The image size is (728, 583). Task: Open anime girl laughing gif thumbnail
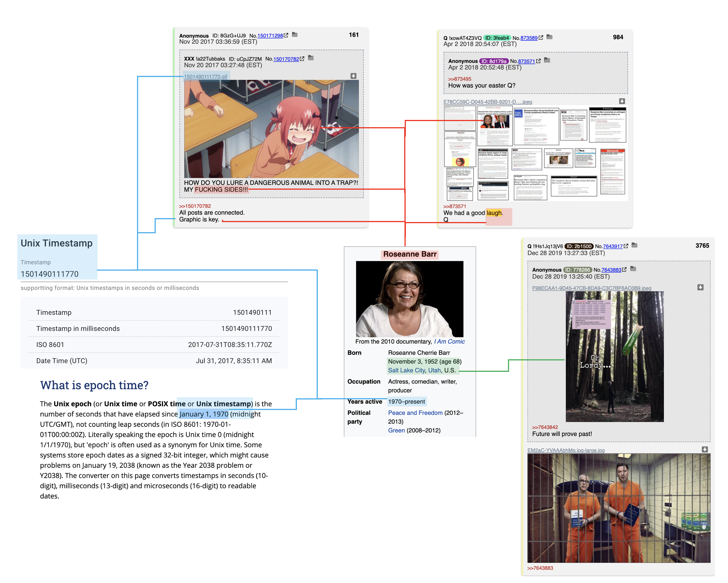point(271,129)
